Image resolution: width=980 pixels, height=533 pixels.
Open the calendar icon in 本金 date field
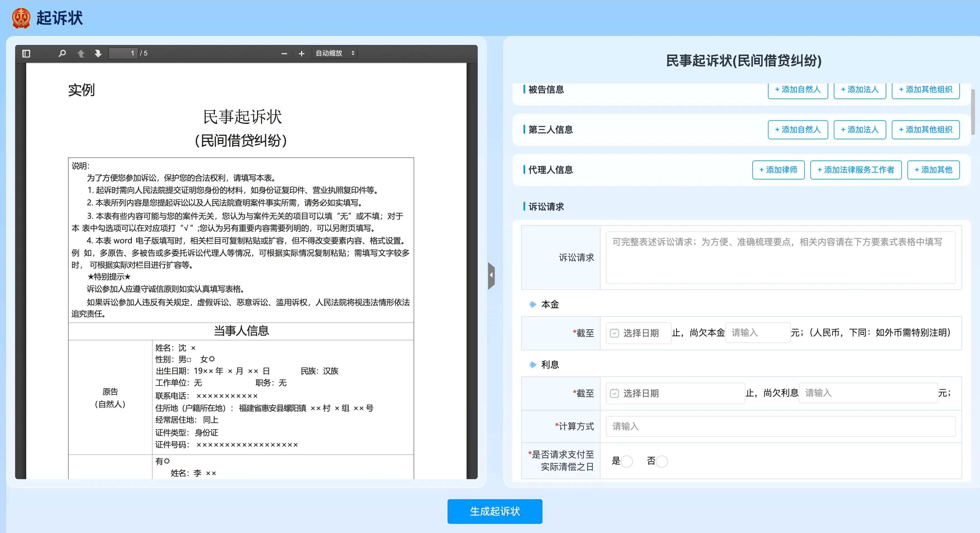(x=614, y=333)
